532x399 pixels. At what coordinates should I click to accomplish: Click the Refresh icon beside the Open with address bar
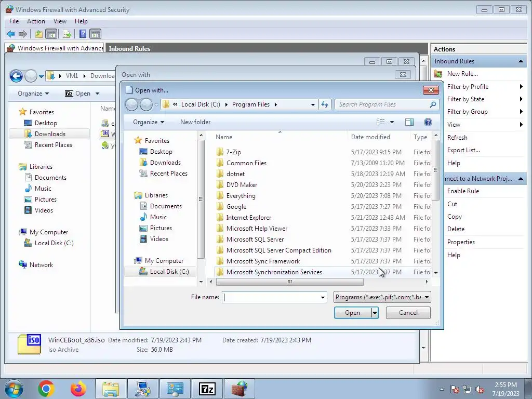tap(325, 104)
